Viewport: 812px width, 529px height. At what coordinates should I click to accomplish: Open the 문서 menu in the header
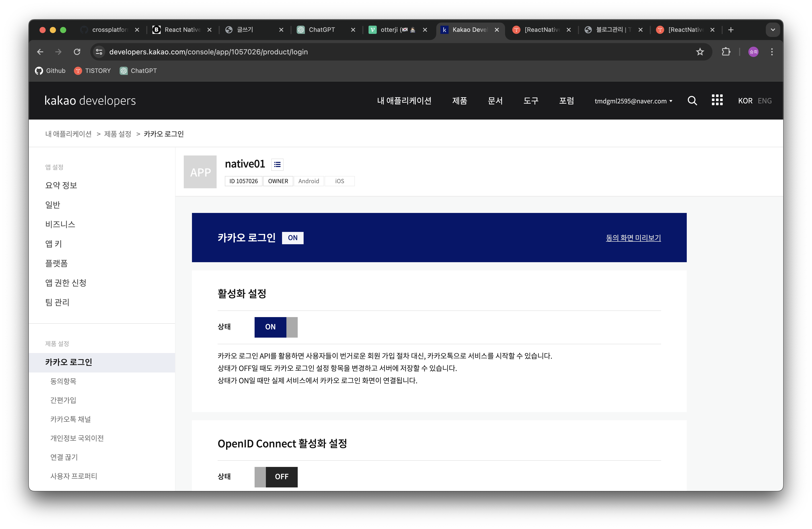(x=495, y=101)
